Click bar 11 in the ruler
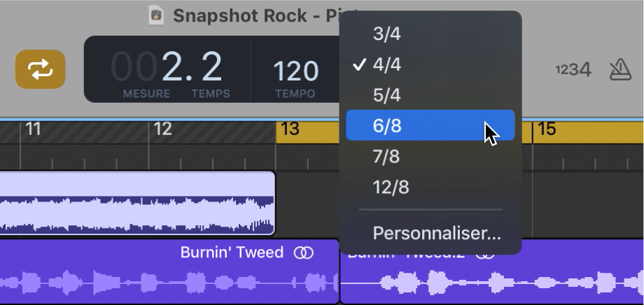644x305 pixels. (x=34, y=129)
